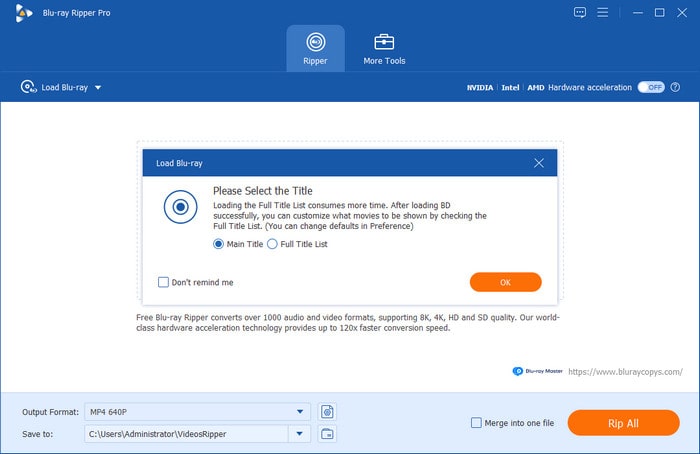Select the Main Title radio option
The image size is (700, 454).
click(219, 244)
